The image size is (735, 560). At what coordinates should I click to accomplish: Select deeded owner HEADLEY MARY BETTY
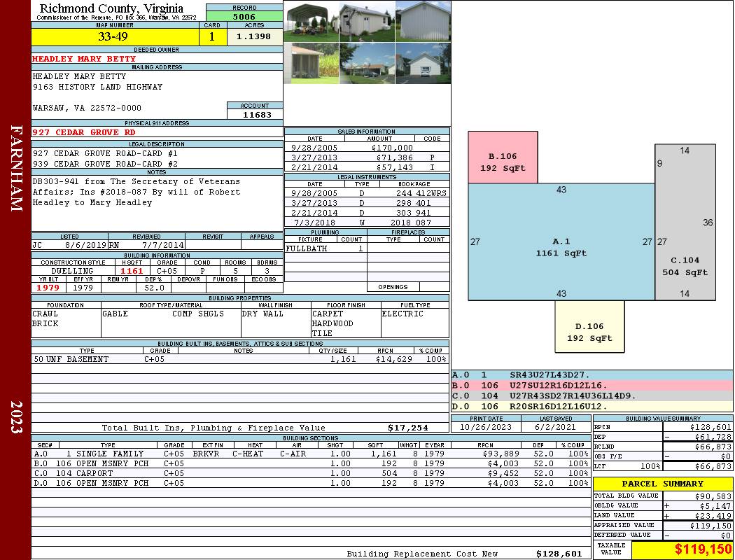point(85,59)
